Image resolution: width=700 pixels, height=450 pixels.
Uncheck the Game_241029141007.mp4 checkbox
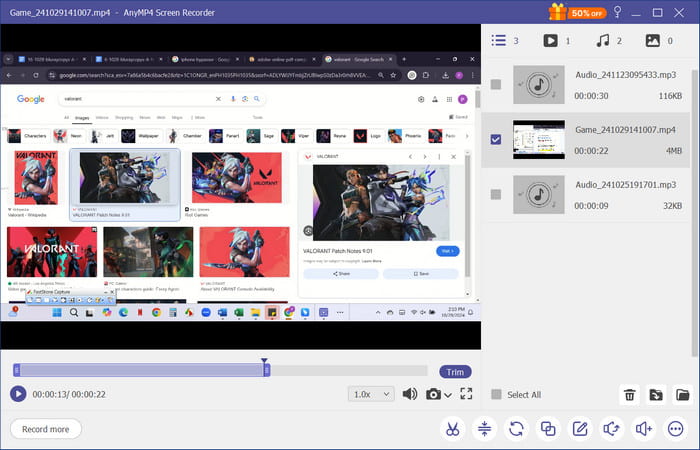pyautogui.click(x=496, y=139)
